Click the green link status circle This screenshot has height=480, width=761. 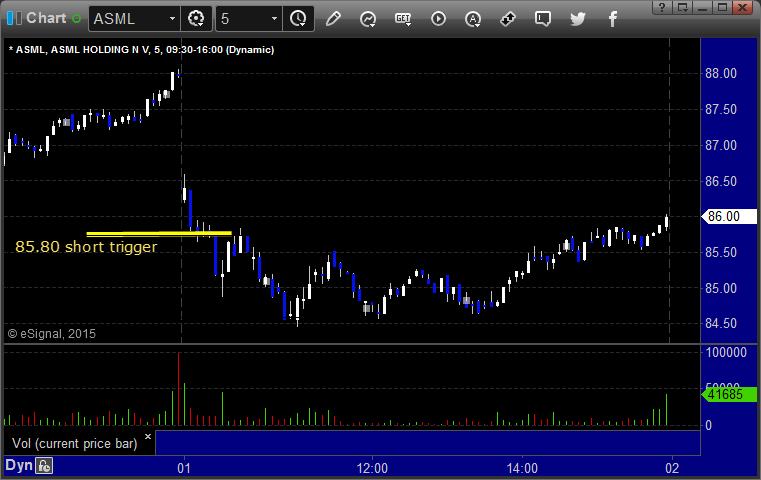[x=76, y=19]
